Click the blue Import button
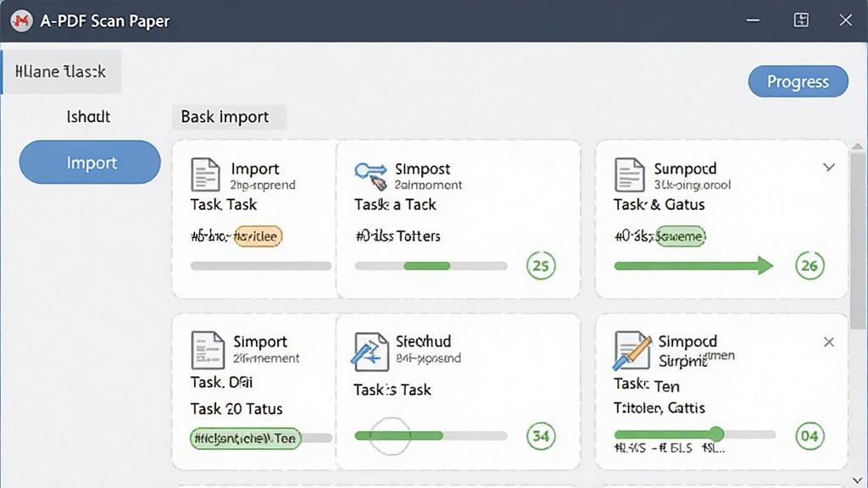 pyautogui.click(x=90, y=162)
